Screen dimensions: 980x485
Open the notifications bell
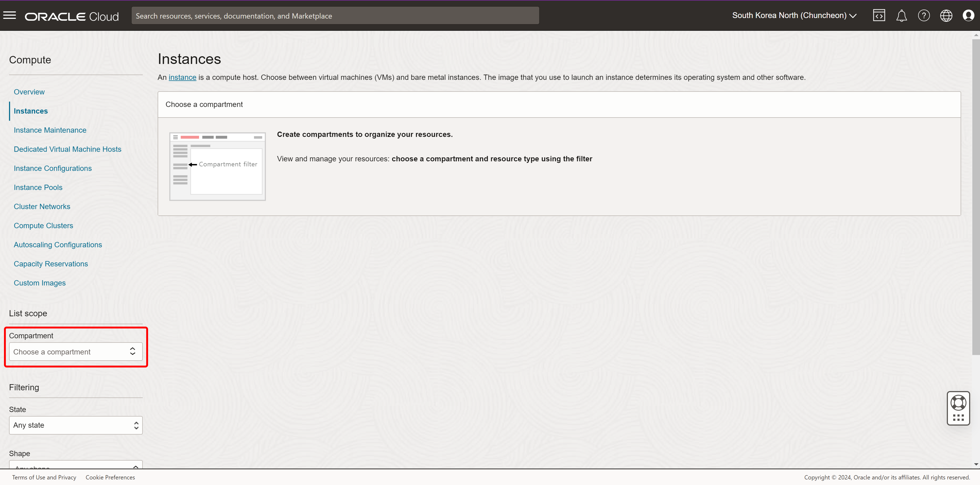pos(901,16)
